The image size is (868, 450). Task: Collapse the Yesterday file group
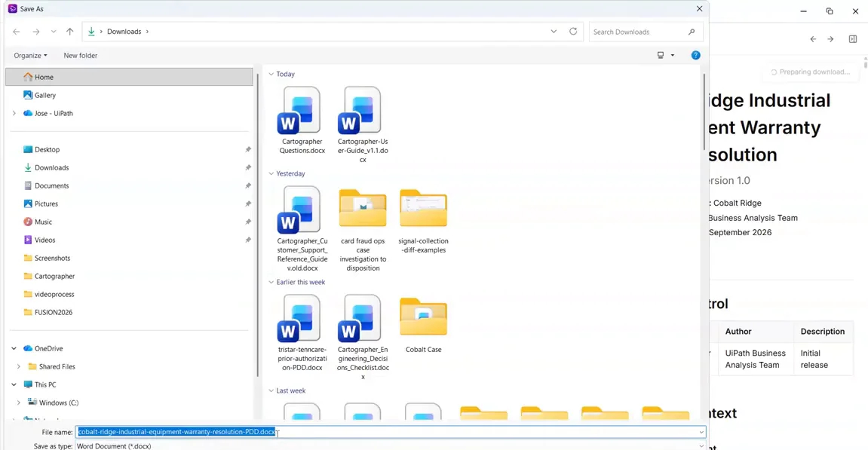pyautogui.click(x=271, y=174)
